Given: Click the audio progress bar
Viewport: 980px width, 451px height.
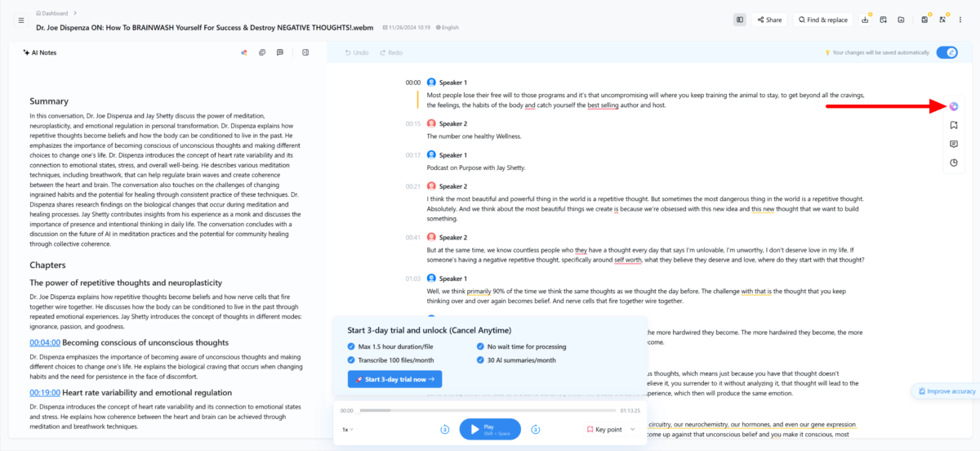Looking at the screenshot, I should coord(488,410).
